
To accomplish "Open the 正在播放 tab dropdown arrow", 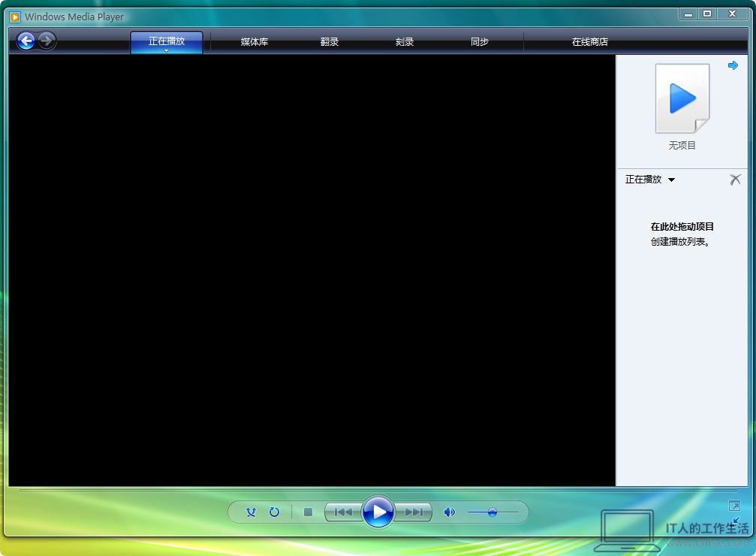I will click(x=167, y=50).
